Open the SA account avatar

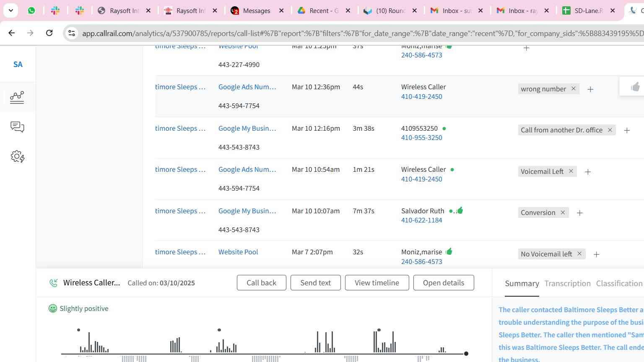pos(18,64)
